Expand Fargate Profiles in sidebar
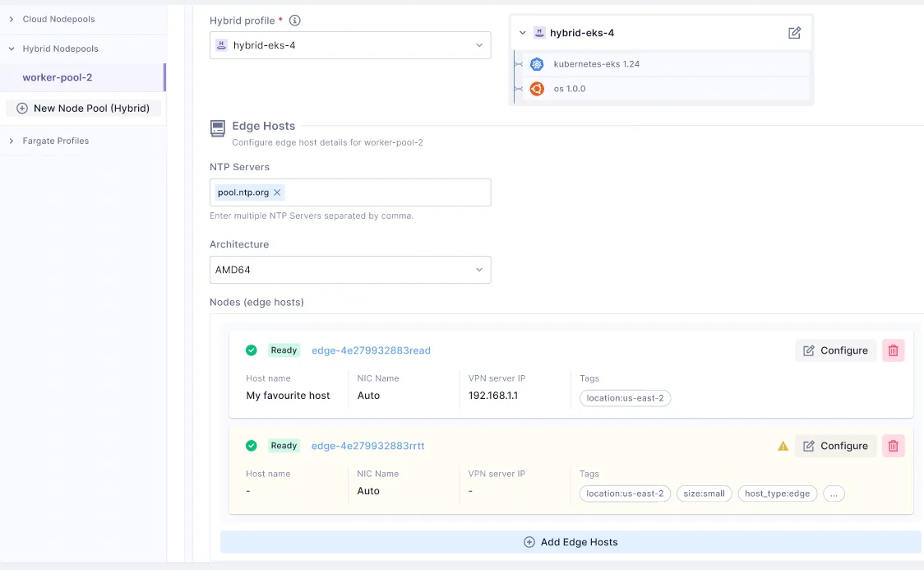The image size is (924, 570). 12,141
